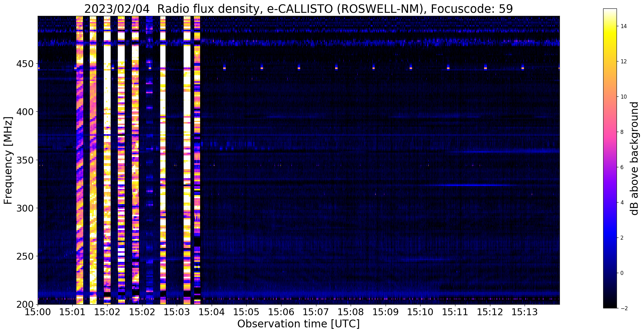This screenshot has width=644, height=333.
Task: Click the colorbar gradient strip
Action: click(x=610, y=159)
